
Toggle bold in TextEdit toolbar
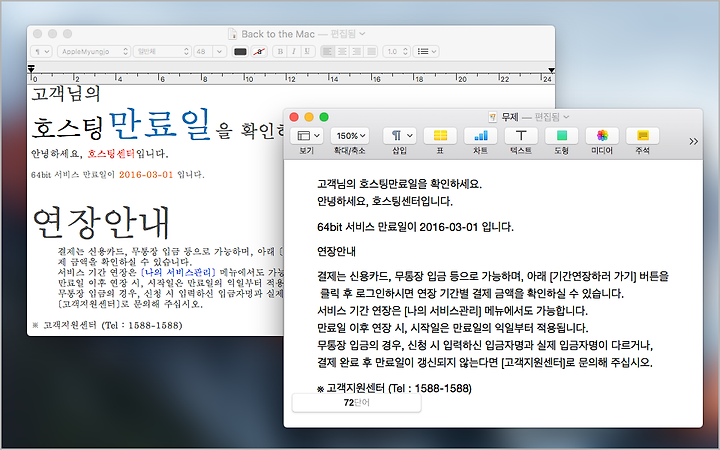pyautogui.click(x=280, y=51)
